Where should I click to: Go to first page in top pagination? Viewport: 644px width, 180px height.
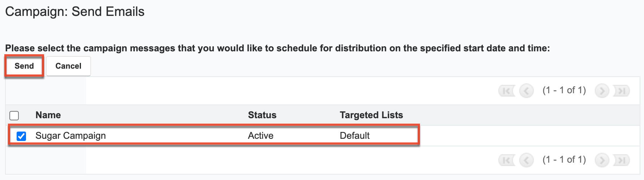point(507,91)
